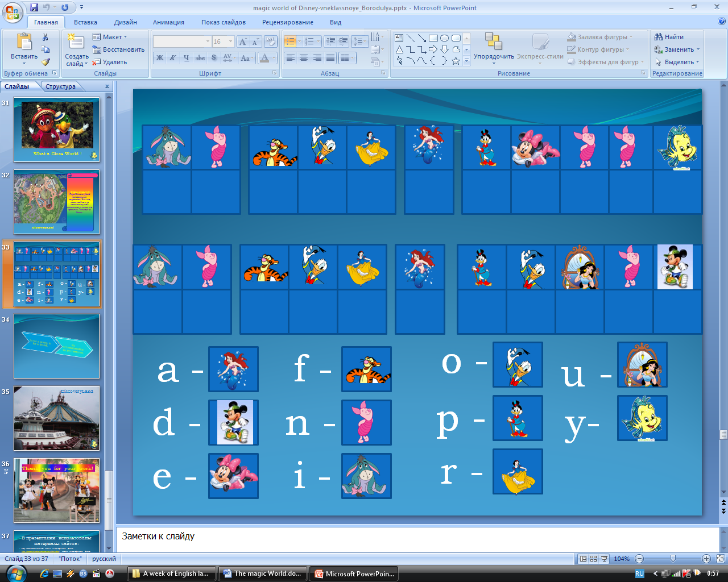Open the Анимация ribbon tab
Viewport: 728px width, 582px height.
click(x=168, y=22)
